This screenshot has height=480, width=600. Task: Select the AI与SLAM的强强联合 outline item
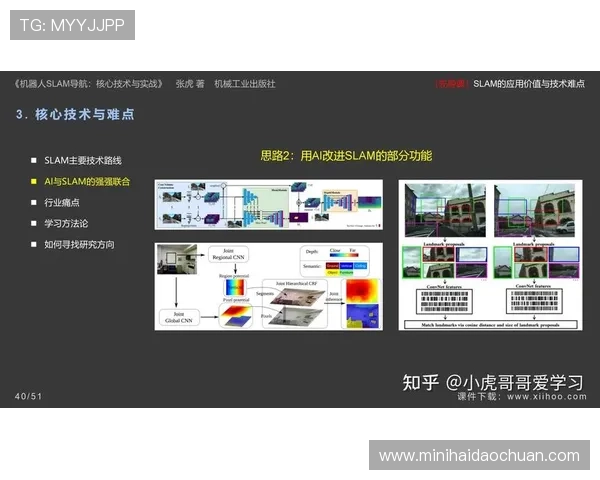(87, 181)
